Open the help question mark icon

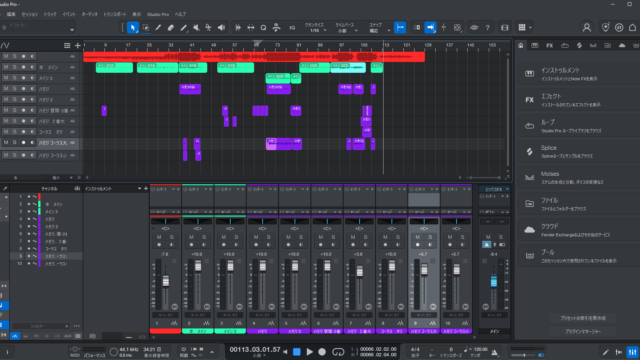point(487,28)
